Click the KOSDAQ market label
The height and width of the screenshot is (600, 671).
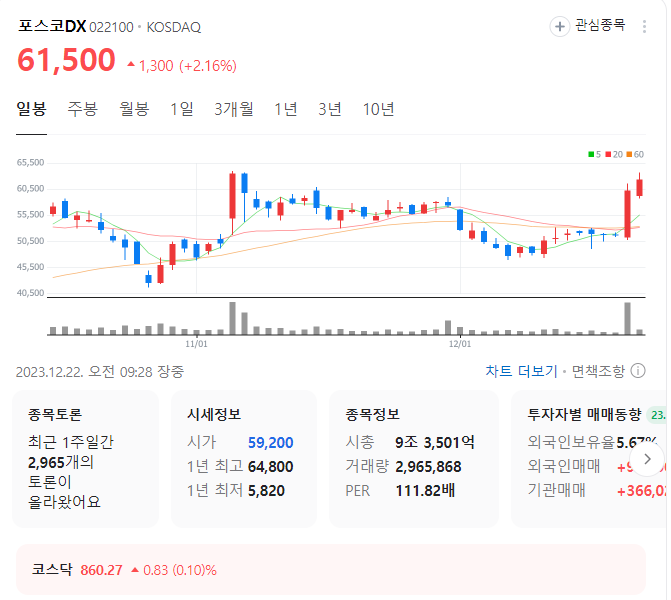tap(174, 27)
